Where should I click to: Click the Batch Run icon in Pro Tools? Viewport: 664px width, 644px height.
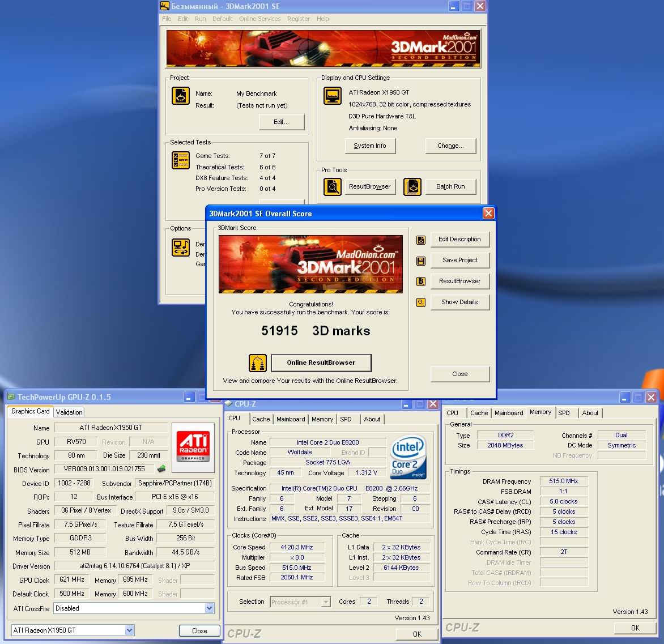pos(412,187)
